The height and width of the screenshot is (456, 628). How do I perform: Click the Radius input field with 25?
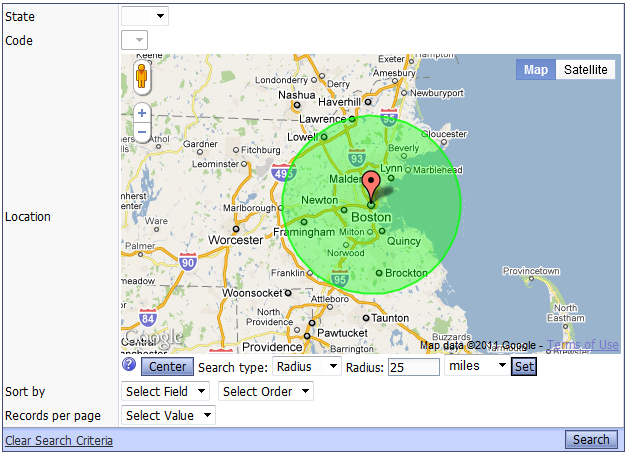click(414, 367)
